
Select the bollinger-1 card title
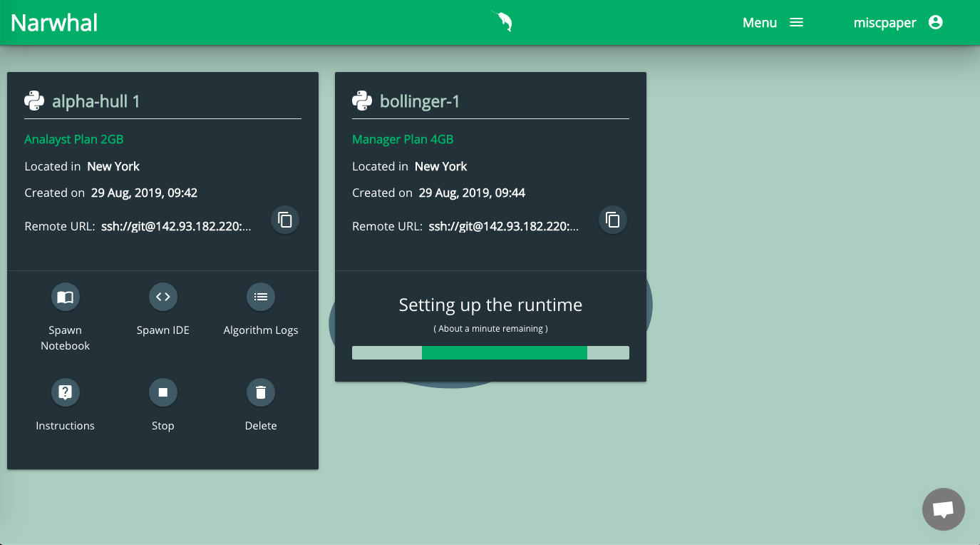point(420,101)
